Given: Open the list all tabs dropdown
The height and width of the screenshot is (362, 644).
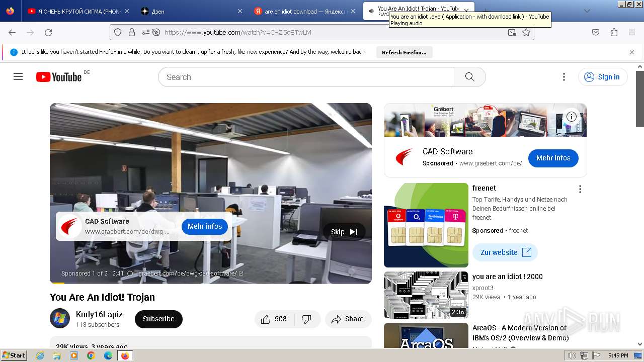Looking at the screenshot, I should 587,11.
